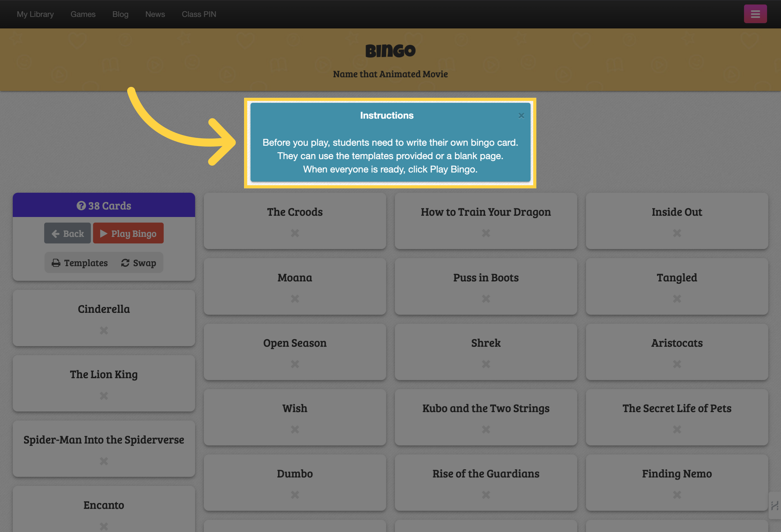
Task: Go to Games menu item
Action: click(83, 14)
